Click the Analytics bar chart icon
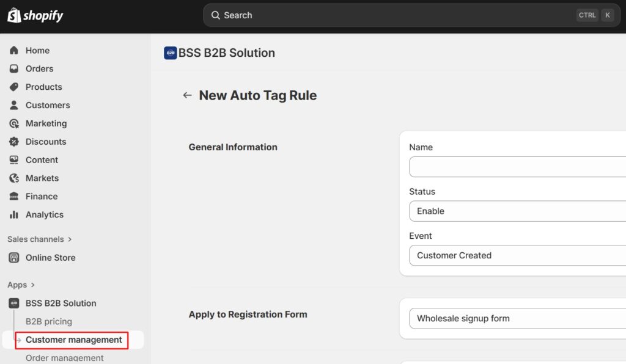 coord(14,214)
